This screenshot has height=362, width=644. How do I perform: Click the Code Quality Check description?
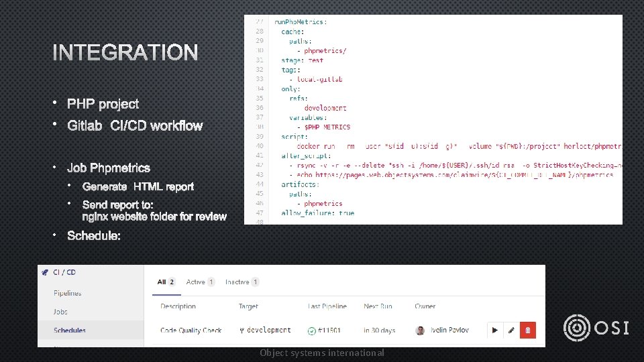(191, 330)
